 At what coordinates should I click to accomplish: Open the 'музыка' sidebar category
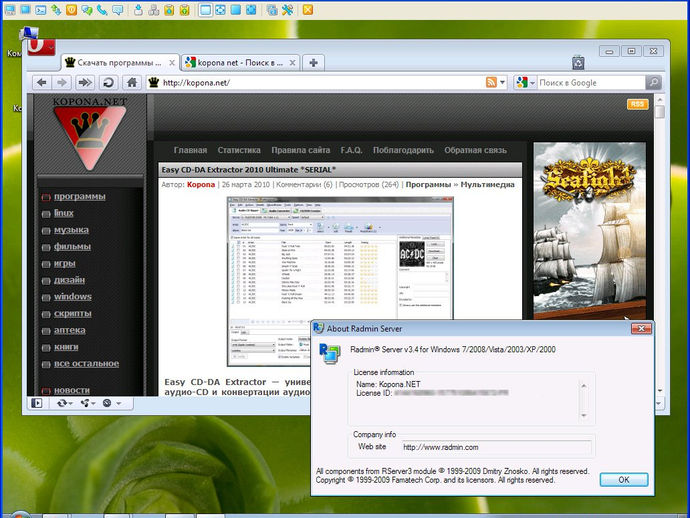pyautogui.click(x=71, y=230)
